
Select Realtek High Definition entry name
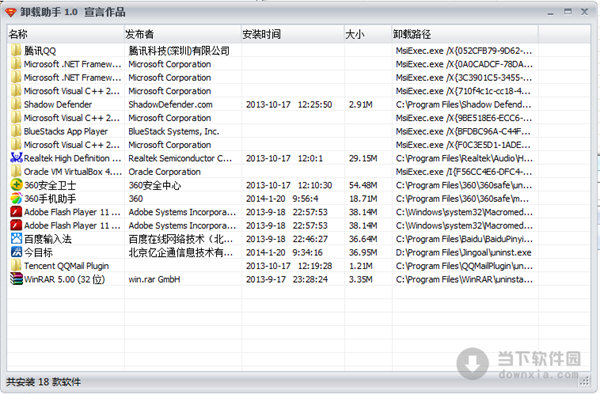pos(72,158)
